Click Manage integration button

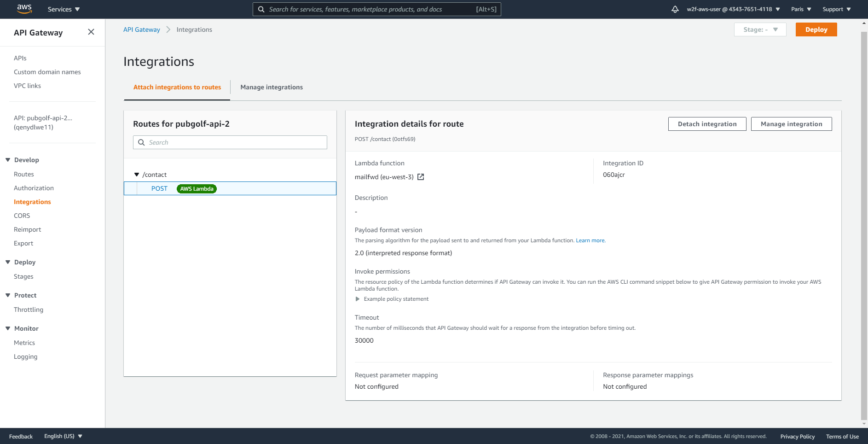[791, 124]
